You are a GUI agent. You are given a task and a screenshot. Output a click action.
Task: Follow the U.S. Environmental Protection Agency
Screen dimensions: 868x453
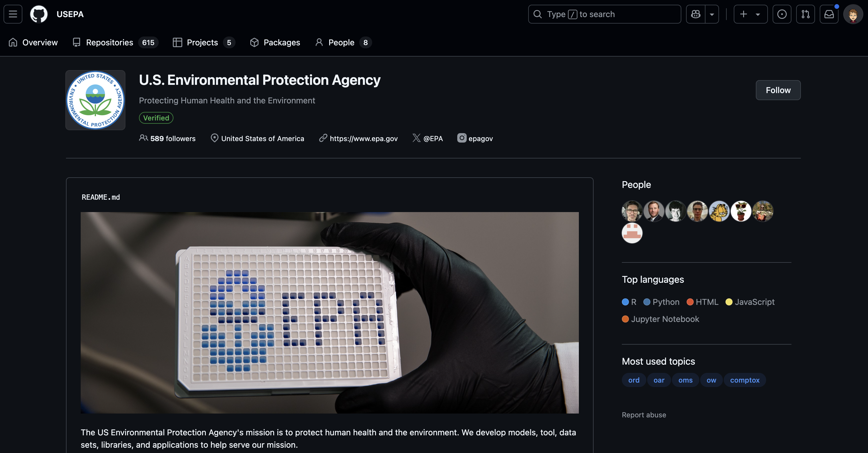[778, 90]
